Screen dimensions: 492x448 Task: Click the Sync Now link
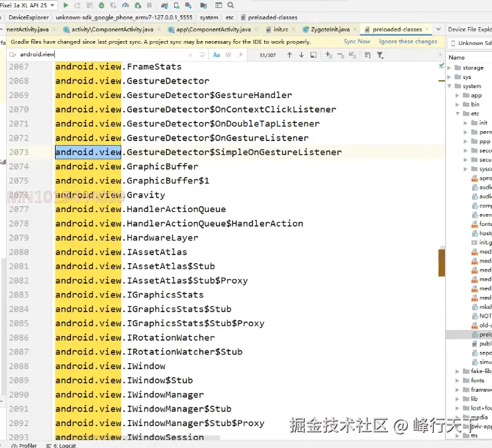[357, 42]
